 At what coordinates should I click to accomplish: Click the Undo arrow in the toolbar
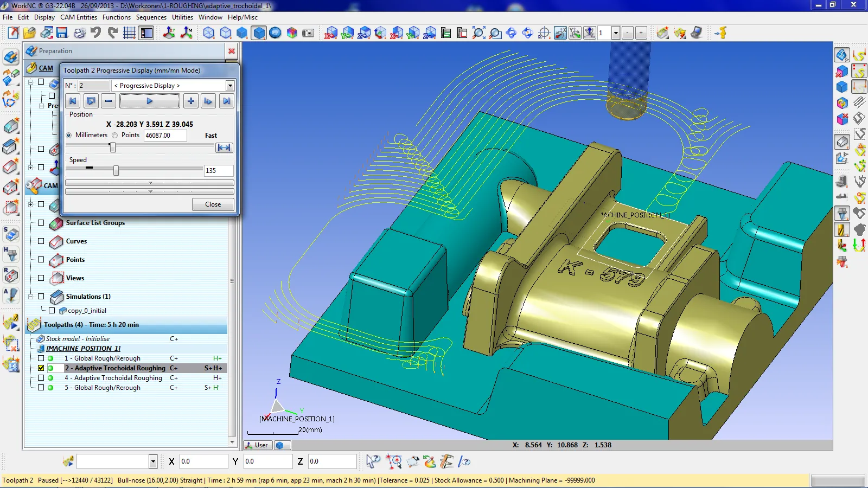click(x=96, y=33)
